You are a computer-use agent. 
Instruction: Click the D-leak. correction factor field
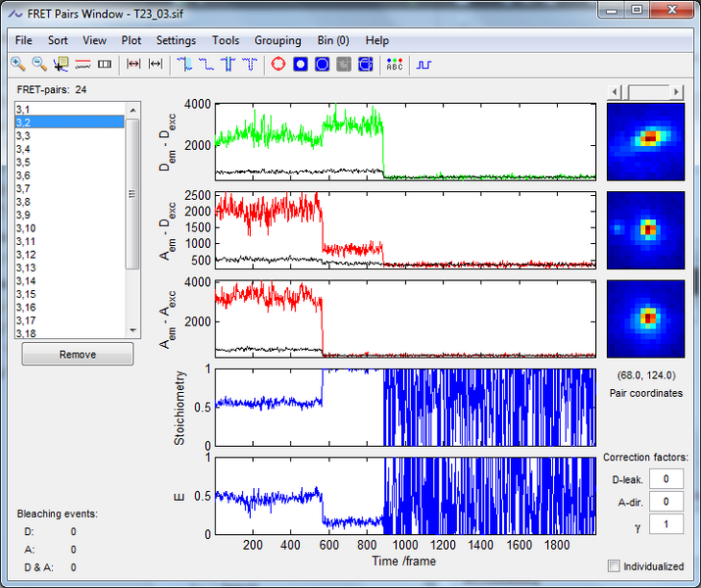[667, 479]
